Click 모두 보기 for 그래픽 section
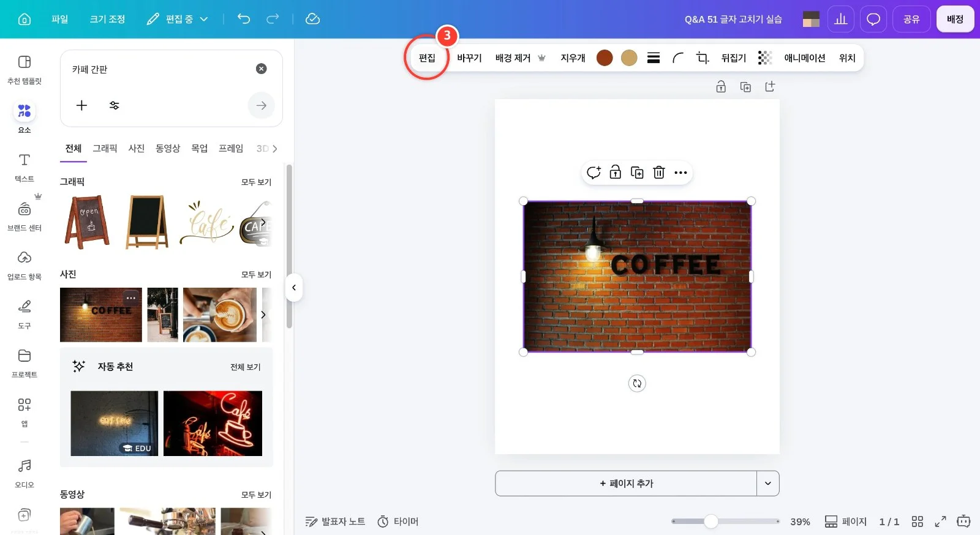980x535 pixels. (x=256, y=182)
